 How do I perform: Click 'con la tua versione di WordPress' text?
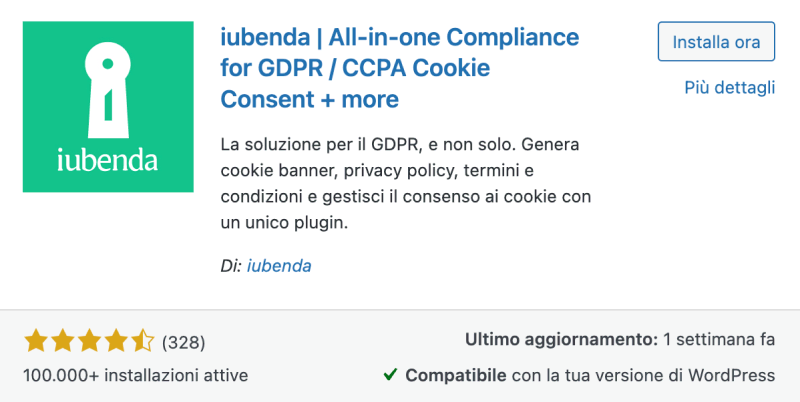[644, 375]
